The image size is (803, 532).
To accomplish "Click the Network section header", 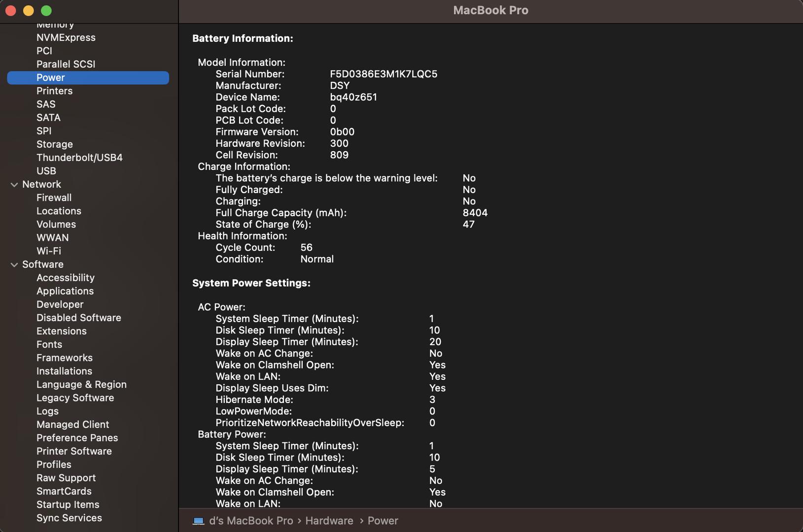I will [x=41, y=184].
